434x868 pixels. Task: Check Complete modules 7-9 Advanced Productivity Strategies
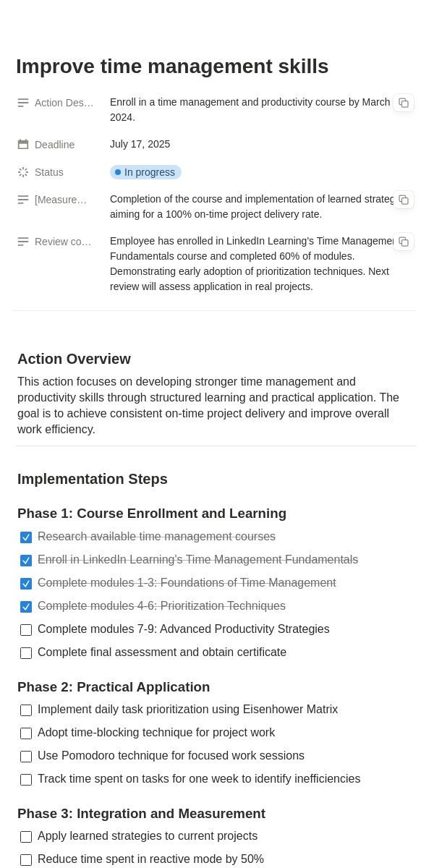click(x=26, y=630)
